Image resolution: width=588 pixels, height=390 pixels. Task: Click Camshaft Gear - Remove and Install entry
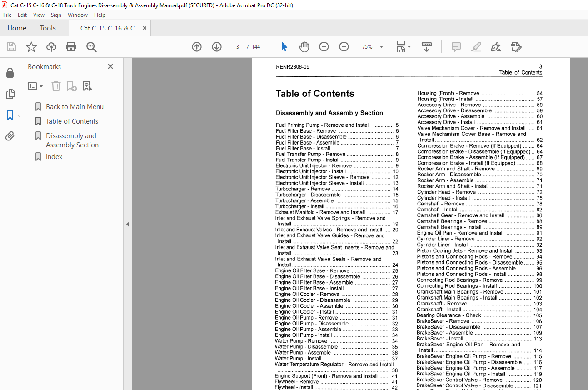[480, 215]
